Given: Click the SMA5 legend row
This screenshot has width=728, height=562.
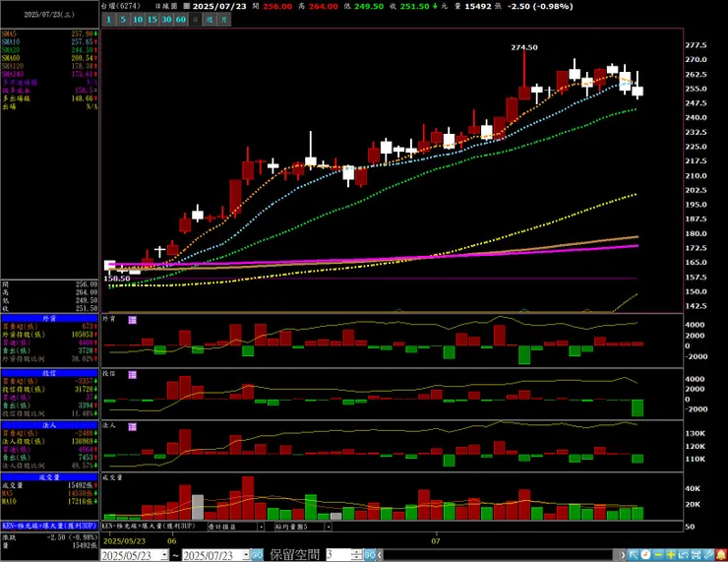Looking at the screenshot, I should pyautogui.click(x=49, y=33).
